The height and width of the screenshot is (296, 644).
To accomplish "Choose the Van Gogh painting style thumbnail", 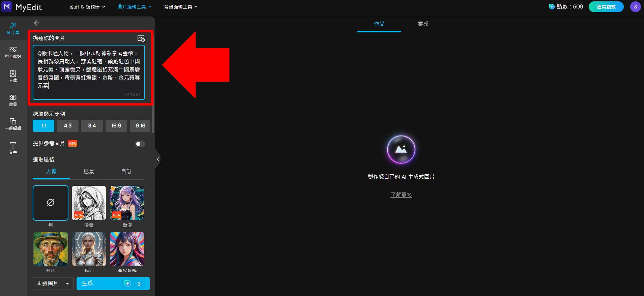I will click(51, 249).
